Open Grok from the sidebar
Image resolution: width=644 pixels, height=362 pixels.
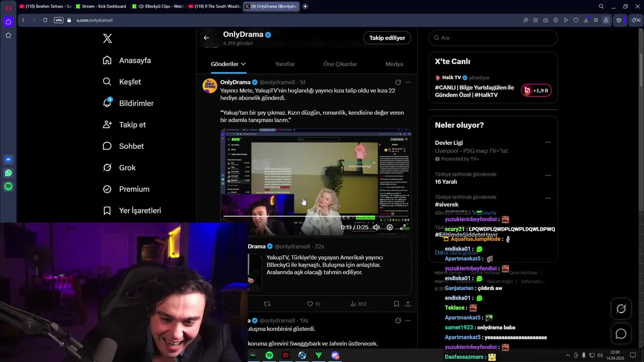119,167
